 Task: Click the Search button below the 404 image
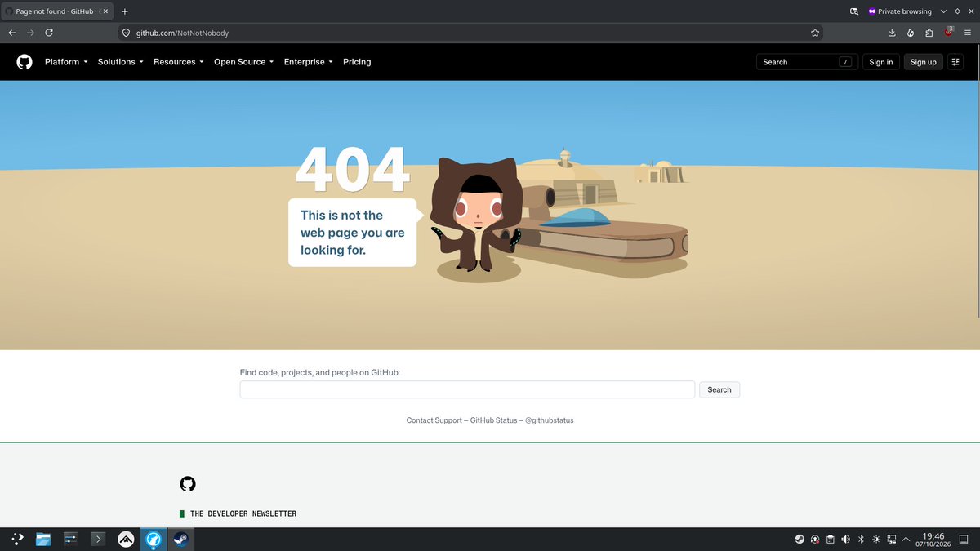click(x=719, y=389)
